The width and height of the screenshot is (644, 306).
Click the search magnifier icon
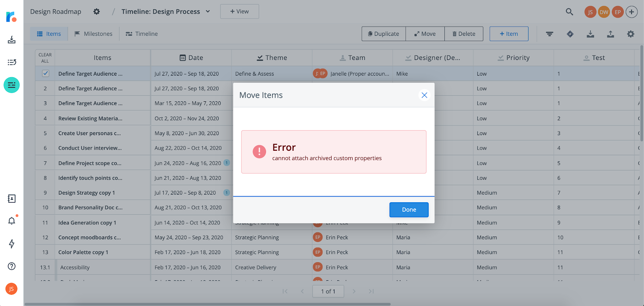pos(569,12)
